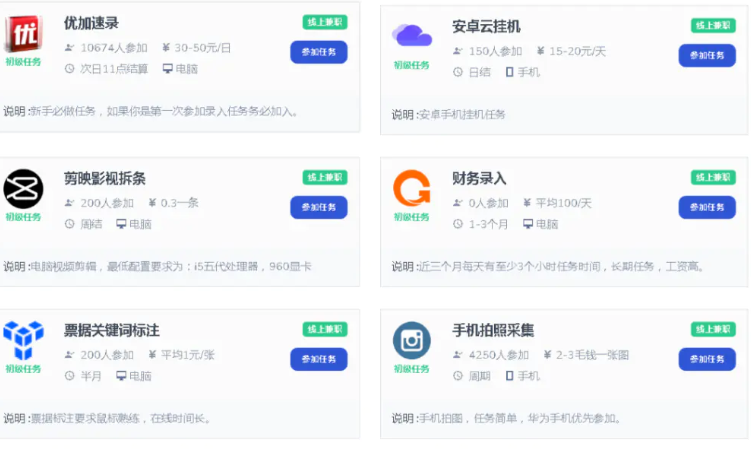751x449 pixels.
Task: Click the camera logo for 手机拍照采集
Action: pos(412,340)
